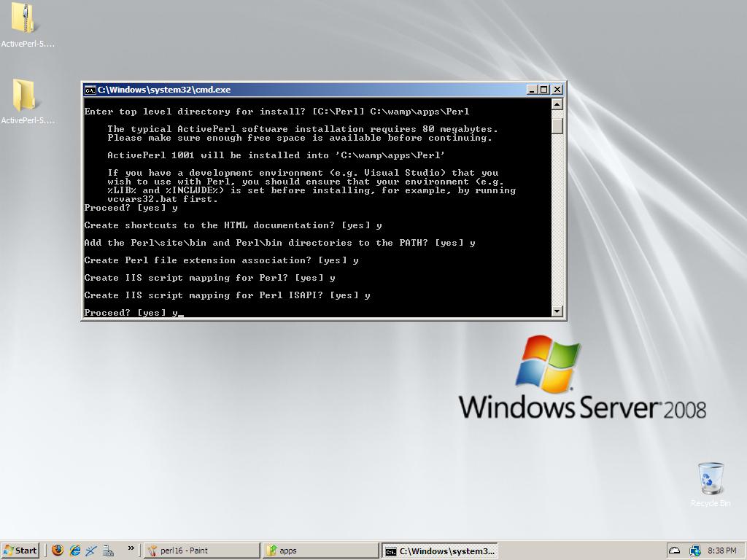Click the network icon in system tray
Image resolution: width=747 pixels, height=560 pixels.
tap(694, 551)
